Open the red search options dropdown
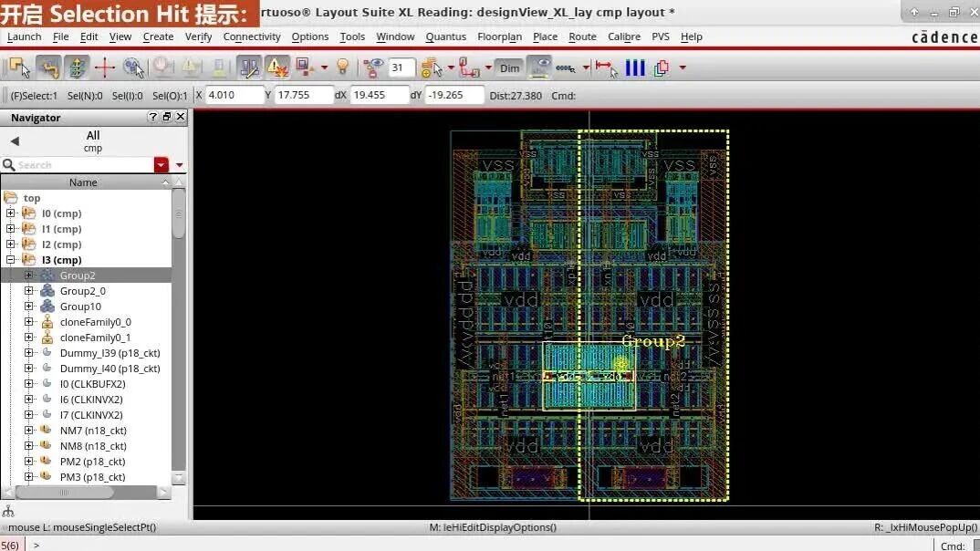 [162, 165]
